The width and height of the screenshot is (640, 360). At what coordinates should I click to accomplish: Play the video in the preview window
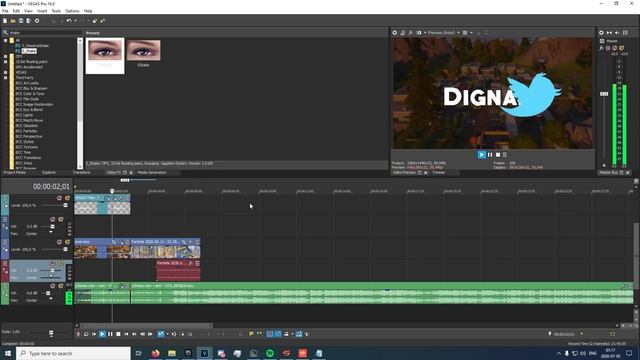pos(482,155)
